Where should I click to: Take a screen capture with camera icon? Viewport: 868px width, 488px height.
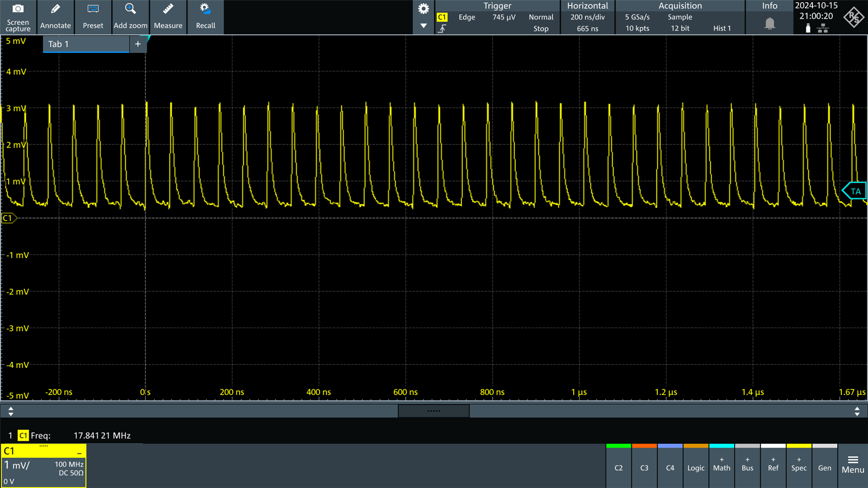click(18, 17)
